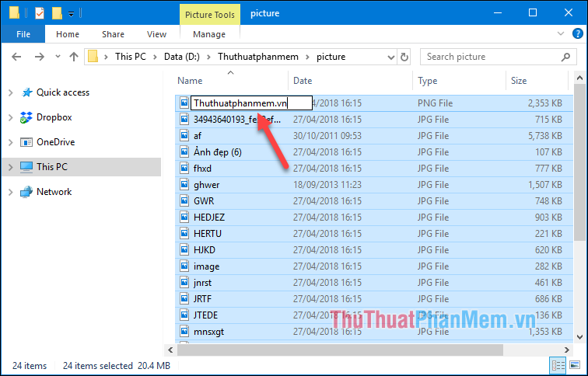
Task: Select the file named fhxd
Action: (x=202, y=169)
